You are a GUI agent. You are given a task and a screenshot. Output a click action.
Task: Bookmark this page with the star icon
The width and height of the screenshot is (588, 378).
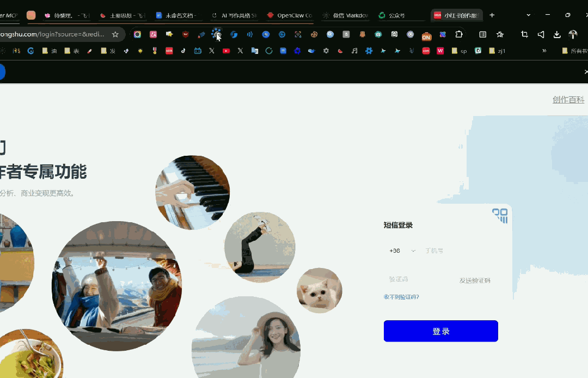(115, 34)
